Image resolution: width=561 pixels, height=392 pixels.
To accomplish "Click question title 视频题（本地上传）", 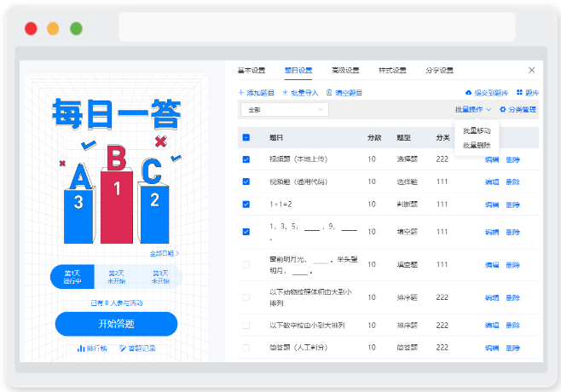I will (x=298, y=159).
